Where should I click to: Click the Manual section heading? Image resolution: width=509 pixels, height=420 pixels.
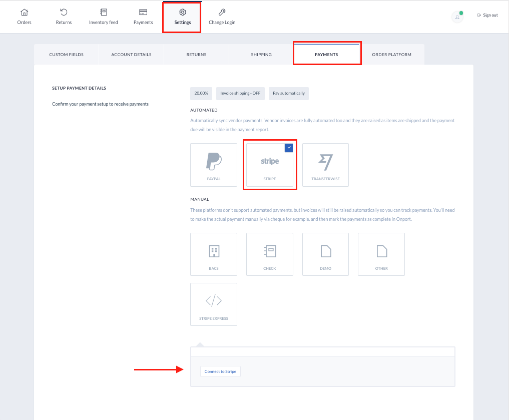pyautogui.click(x=200, y=199)
